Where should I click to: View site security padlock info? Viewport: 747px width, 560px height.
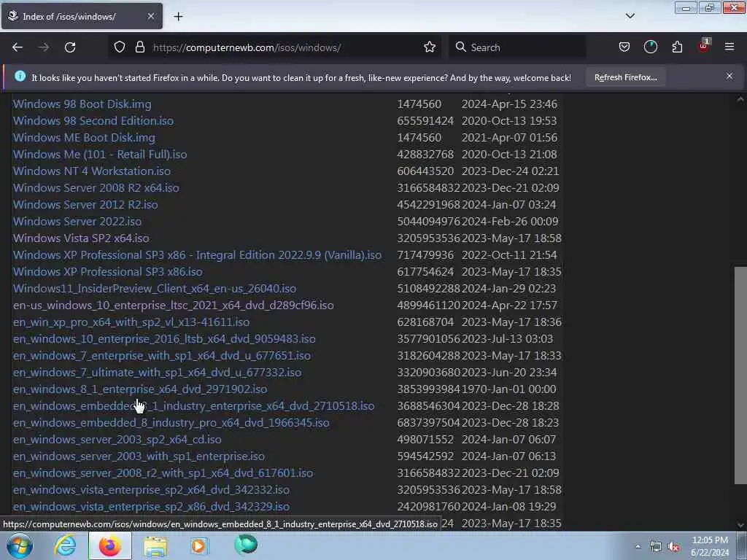pyautogui.click(x=139, y=47)
